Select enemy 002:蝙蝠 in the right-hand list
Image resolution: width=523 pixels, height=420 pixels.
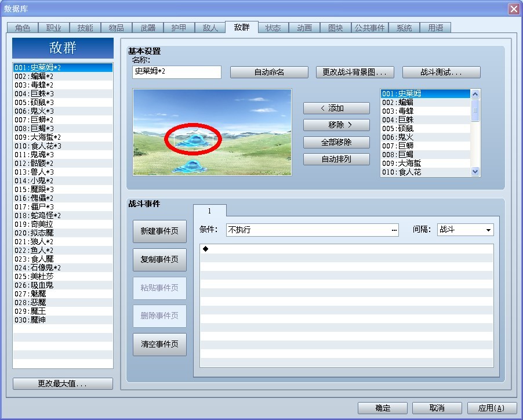(x=426, y=103)
